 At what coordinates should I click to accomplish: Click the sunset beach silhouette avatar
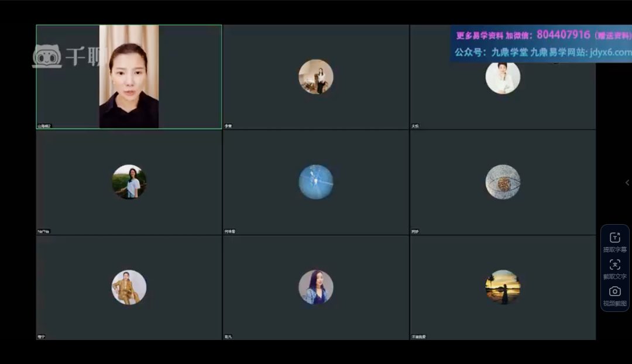(x=503, y=287)
